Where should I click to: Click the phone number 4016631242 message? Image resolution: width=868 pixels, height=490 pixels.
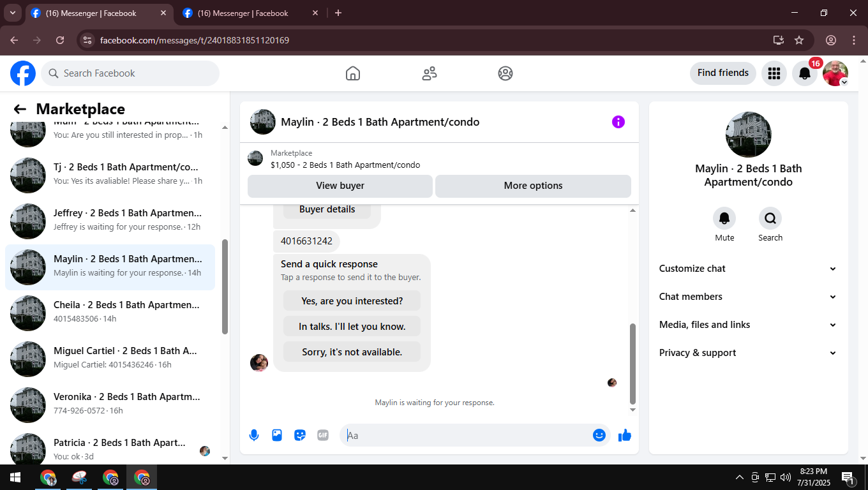pyautogui.click(x=306, y=241)
